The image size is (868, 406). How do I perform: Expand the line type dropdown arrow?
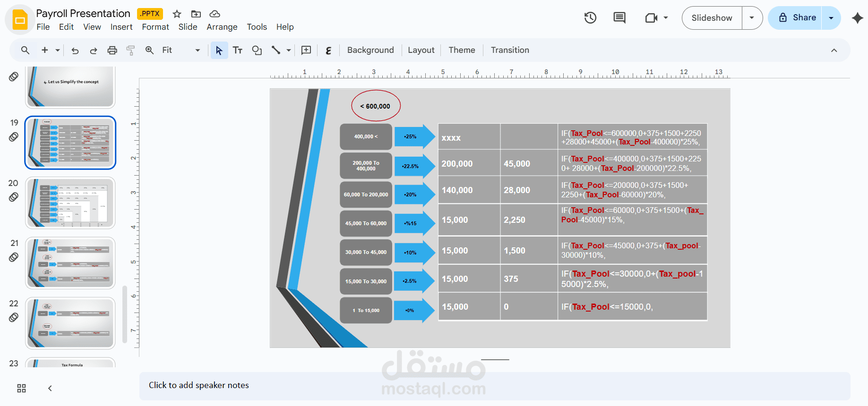[288, 50]
